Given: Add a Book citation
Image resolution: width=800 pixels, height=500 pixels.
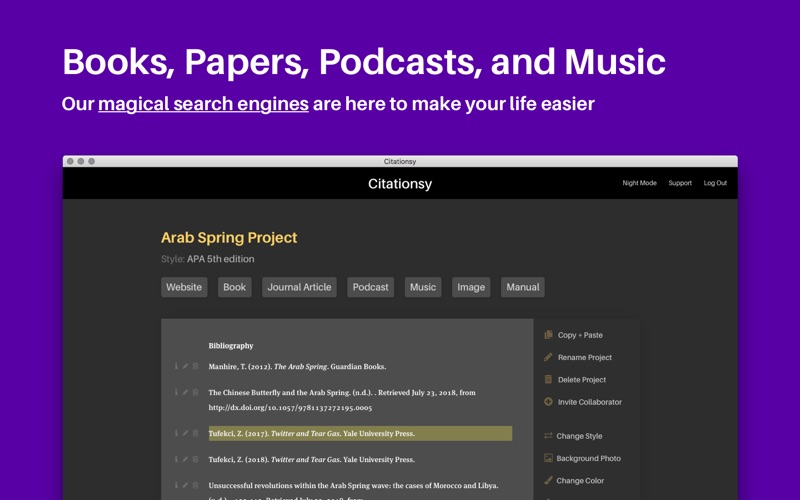Looking at the screenshot, I should [x=235, y=287].
